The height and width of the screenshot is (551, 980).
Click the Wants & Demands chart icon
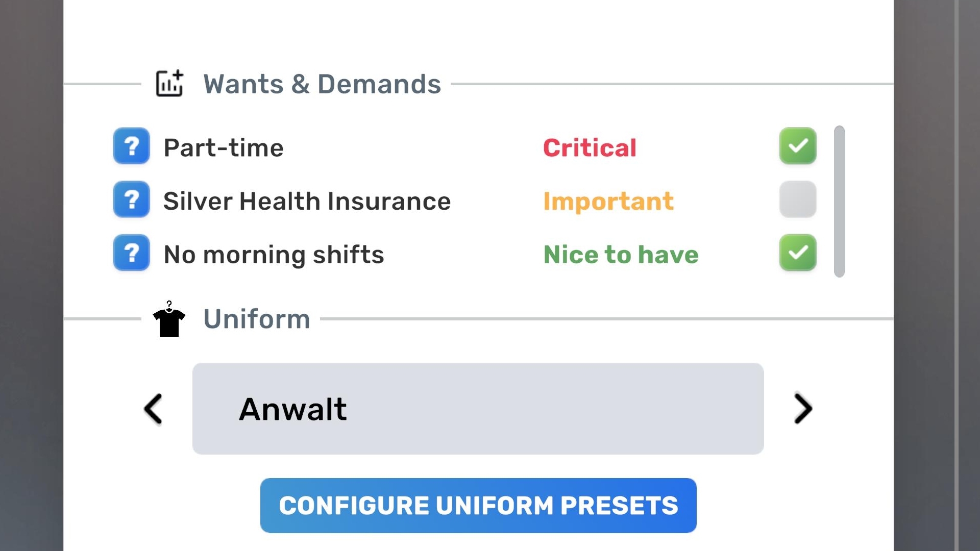pos(169,84)
